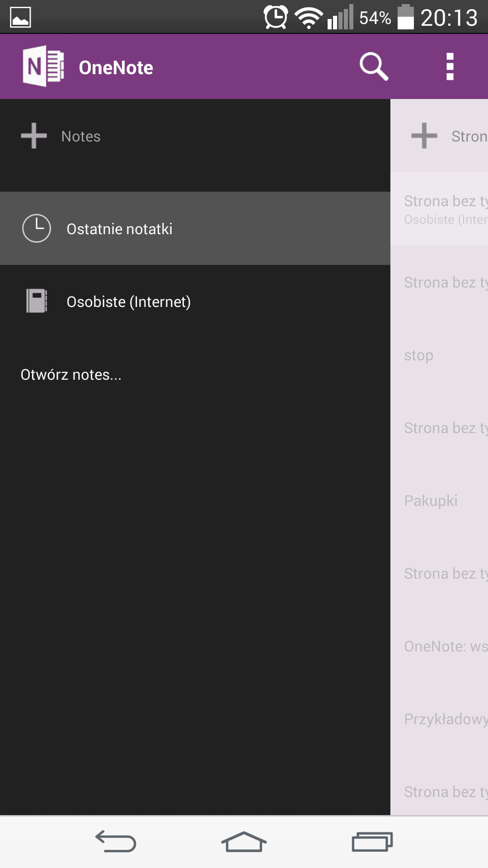This screenshot has height=868, width=488.
Task: Tap the Android back navigation button
Action: 116,842
